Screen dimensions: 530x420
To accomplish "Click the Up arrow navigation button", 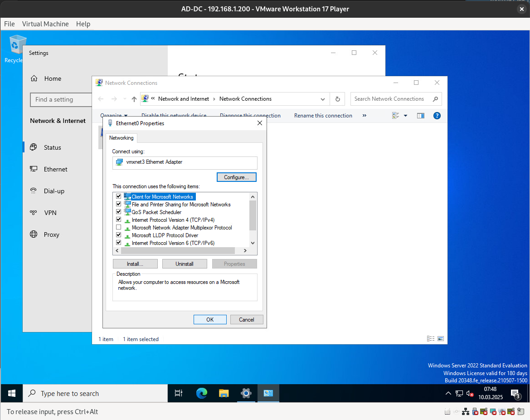I will (134, 99).
